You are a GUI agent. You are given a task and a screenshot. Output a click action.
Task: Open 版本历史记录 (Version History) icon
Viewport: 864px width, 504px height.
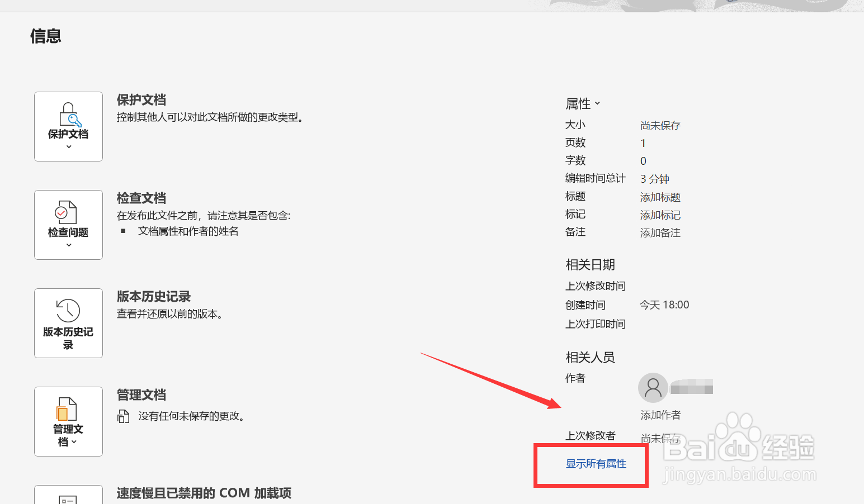[x=68, y=323]
